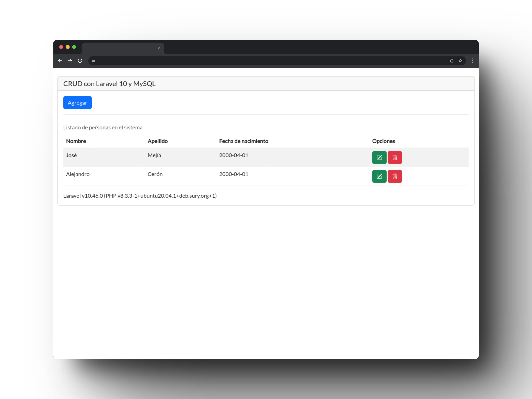Click the browser back arrow

click(60, 61)
